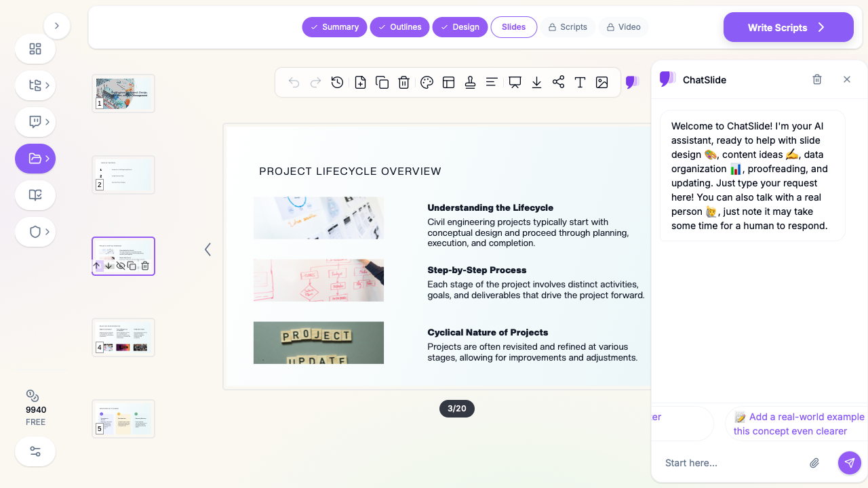868x488 pixels.
Task: Click the credits coin icon
Action: click(32, 395)
